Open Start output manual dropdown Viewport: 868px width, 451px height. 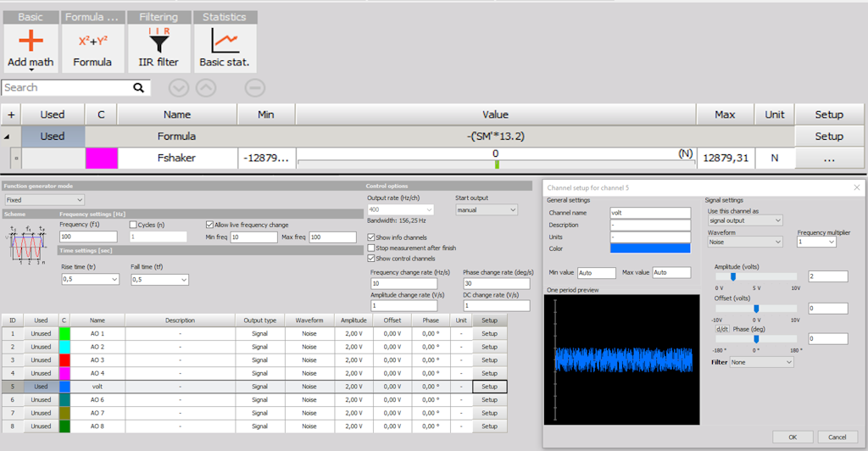[486, 209]
